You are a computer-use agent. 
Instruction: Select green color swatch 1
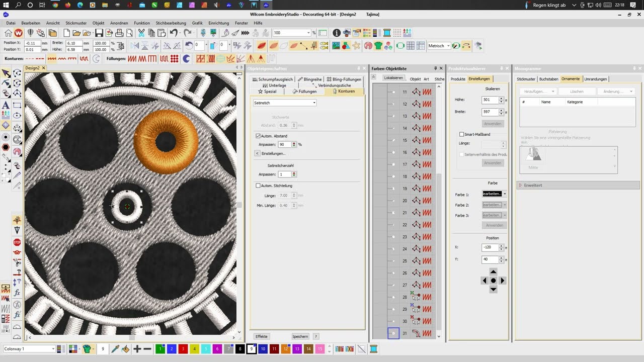tap(160, 349)
